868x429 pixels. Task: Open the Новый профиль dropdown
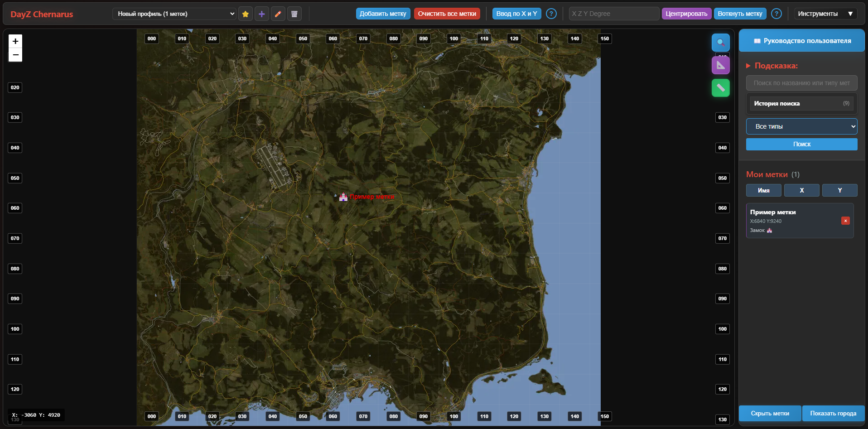[174, 14]
